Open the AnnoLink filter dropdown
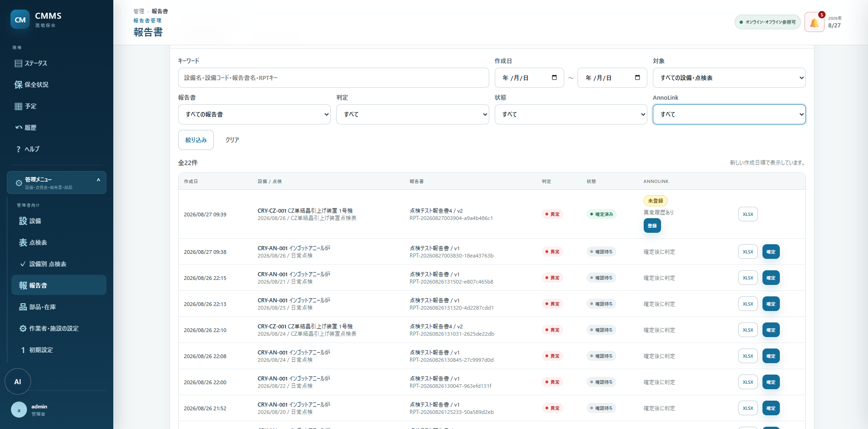The height and width of the screenshot is (429, 868). point(729,114)
